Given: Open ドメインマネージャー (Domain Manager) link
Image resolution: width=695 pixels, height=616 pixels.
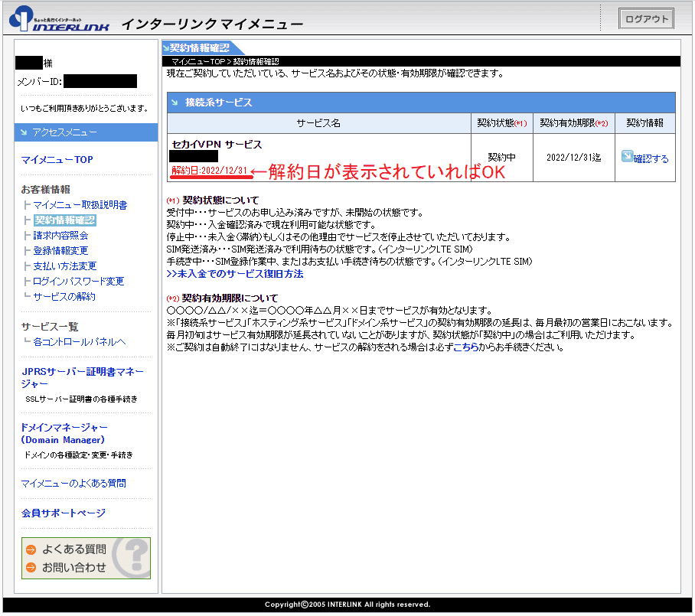Looking at the screenshot, I should [64, 433].
